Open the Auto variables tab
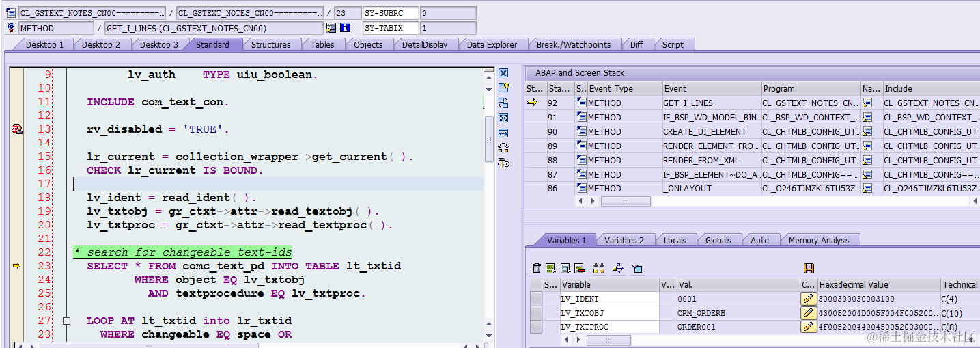Viewport: 980px width, 348px height. pos(759,241)
